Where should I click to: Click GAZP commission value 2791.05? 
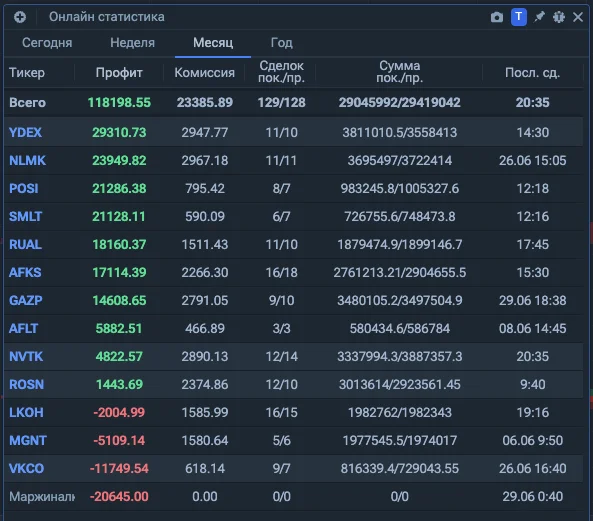[x=205, y=301]
